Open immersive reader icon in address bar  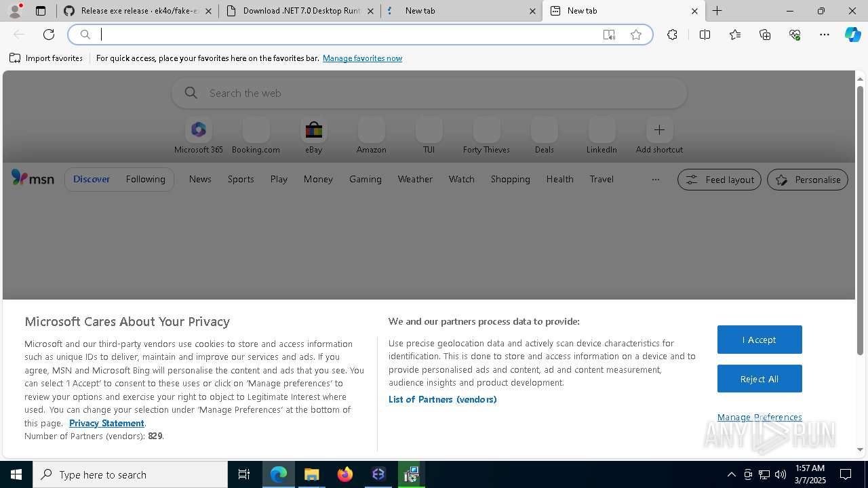click(609, 35)
